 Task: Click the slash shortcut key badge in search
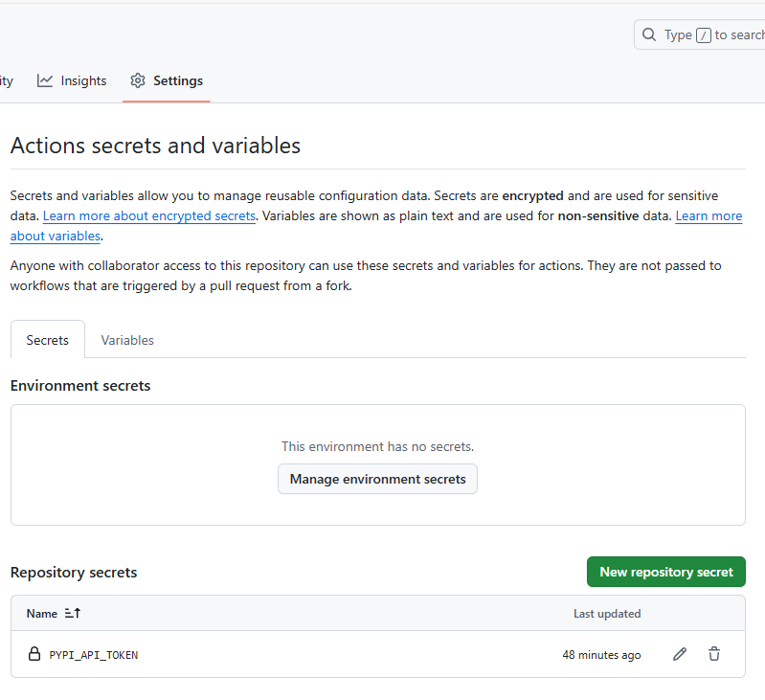pyautogui.click(x=704, y=35)
